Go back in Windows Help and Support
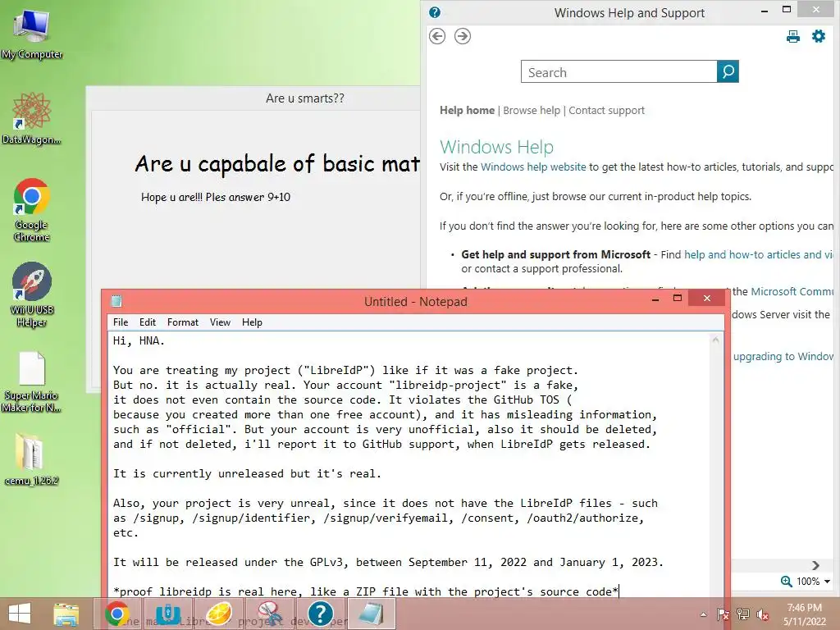Image resolution: width=840 pixels, height=630 pixels. point(437,36)
